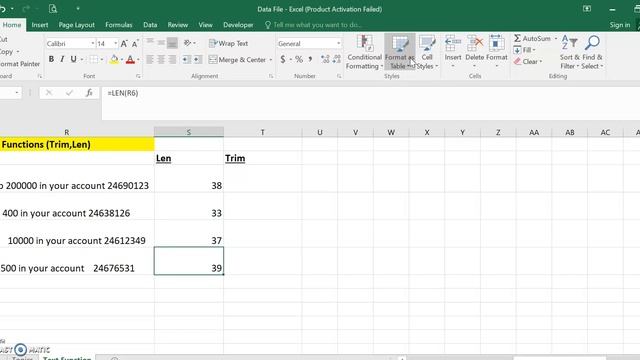The height and width of the screenshot is (360, 640).
Task: Open Clear options eraser
Action: pyautogui.click(x=528, y=62)
